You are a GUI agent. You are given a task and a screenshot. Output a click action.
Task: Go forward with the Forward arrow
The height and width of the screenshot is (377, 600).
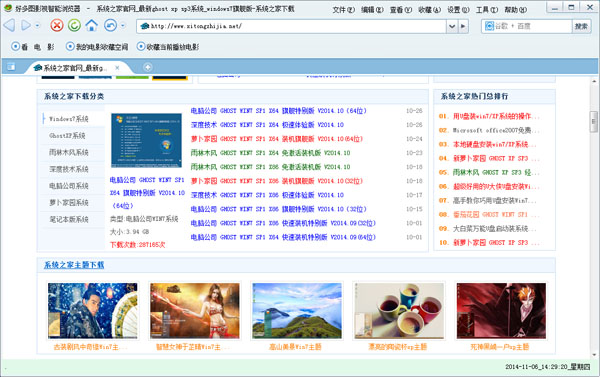pos(26,26)
